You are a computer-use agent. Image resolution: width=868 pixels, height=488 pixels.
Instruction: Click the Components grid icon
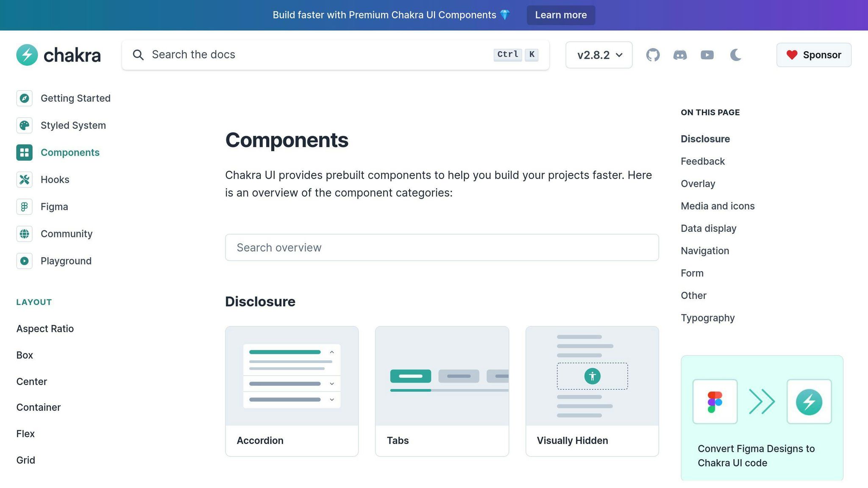tap(25, 152)
